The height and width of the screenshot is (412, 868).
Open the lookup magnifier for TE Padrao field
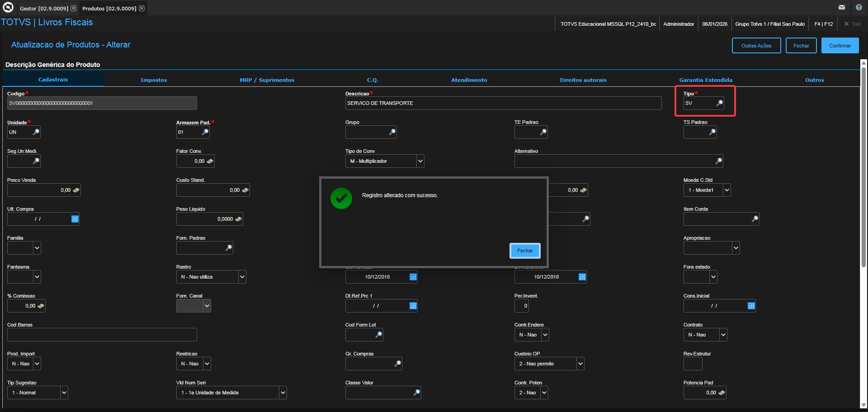pos(543,132)
